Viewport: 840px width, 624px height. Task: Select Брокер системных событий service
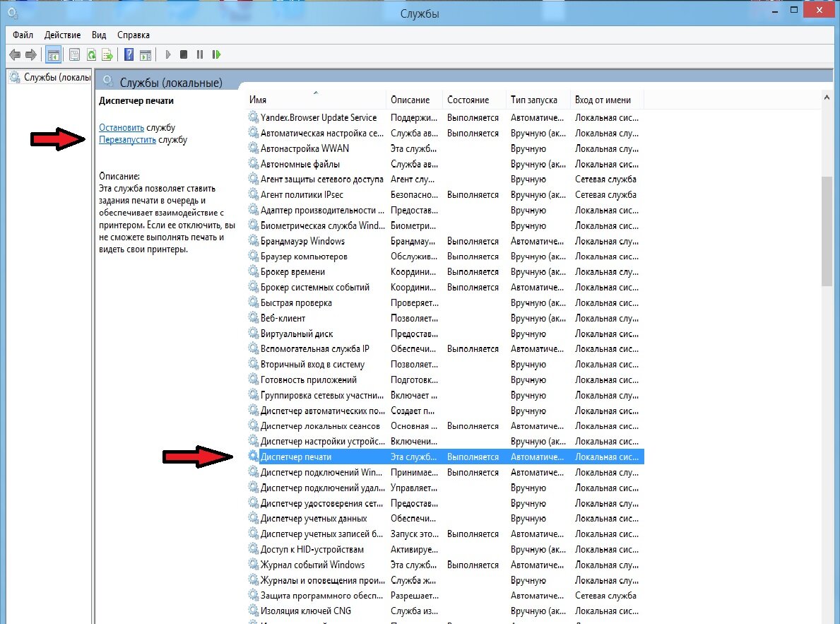click(445, 288)
